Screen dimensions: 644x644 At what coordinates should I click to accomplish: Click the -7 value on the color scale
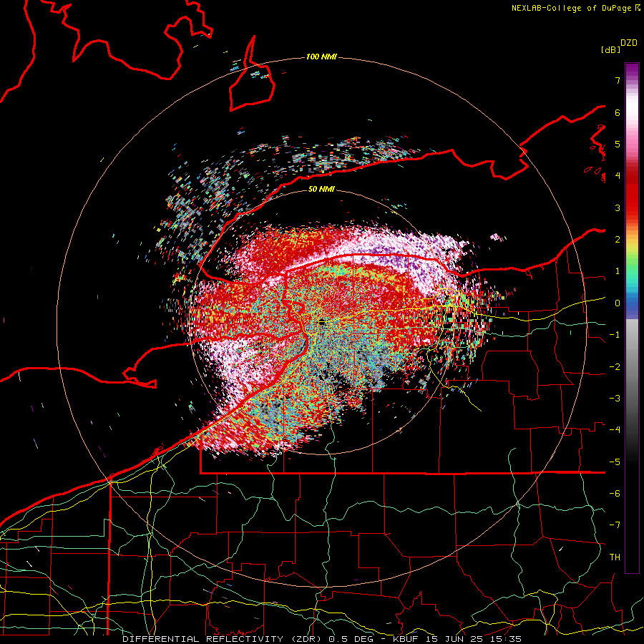pyautogui.click(x=615, y=525)
